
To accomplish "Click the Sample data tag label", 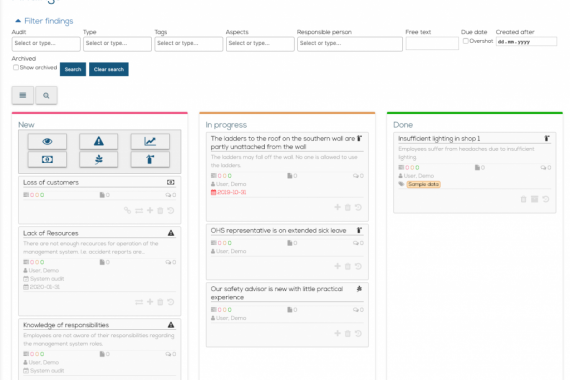I will pyautogui.click(x=424, y=184).
